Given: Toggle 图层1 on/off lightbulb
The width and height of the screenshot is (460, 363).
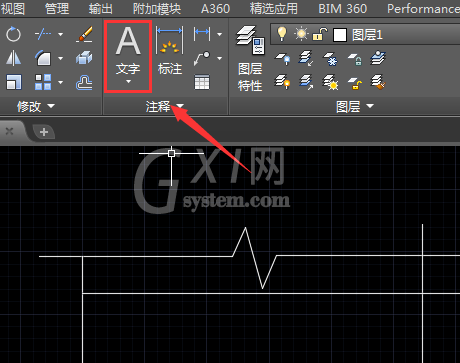Looking at the screenshot, I should pyautogui.click(x=282, y=34).
